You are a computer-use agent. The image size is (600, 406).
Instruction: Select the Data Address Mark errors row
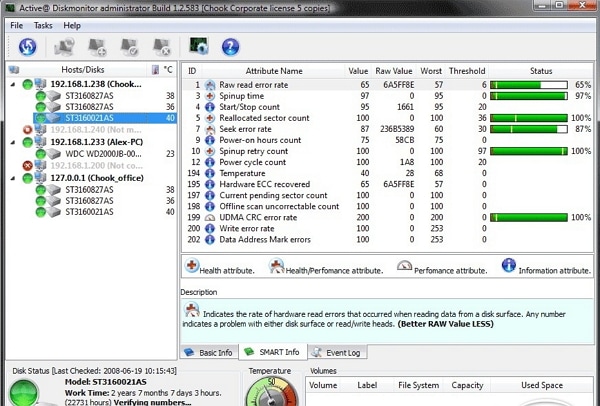pyautogui.click(x=387, y=240)
